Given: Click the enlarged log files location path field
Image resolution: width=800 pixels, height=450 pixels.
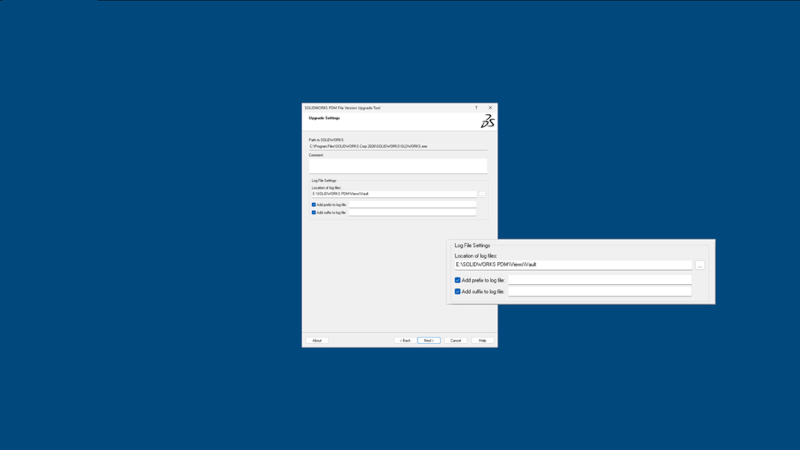Looking at the screenshot, I should [572, 265].
